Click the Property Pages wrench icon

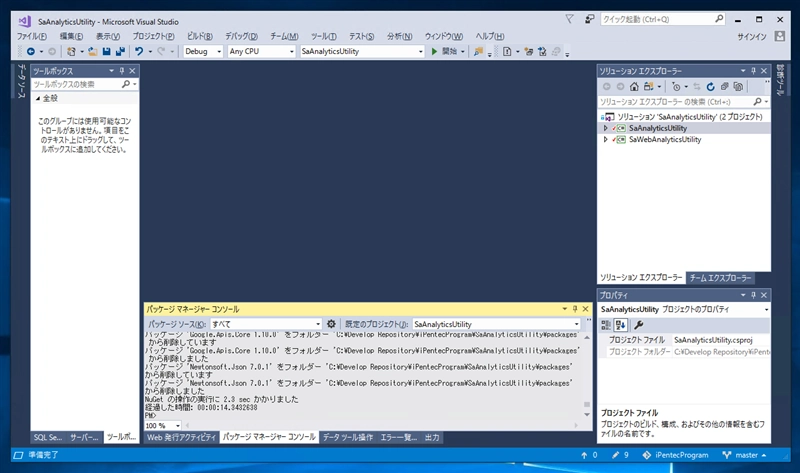pyautogui.click(x=638, y=325)
